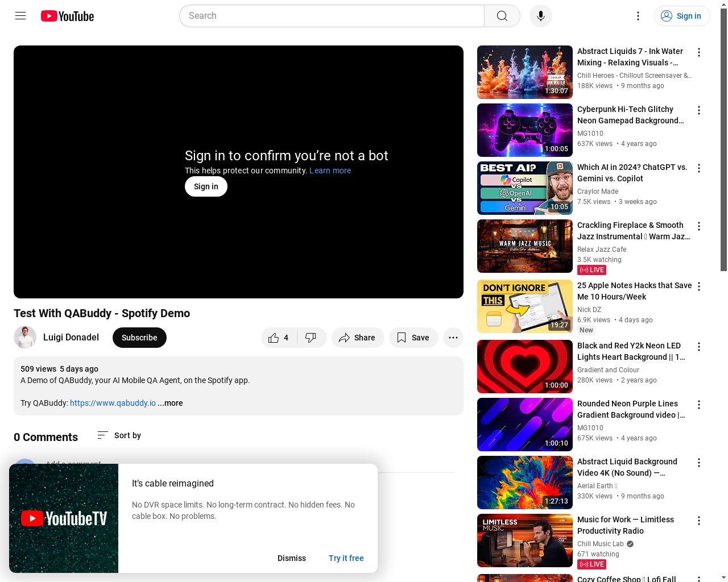The image size is (728, 582).
Task: Click Chill Music Lab channel name
Action: pos(601,544)
